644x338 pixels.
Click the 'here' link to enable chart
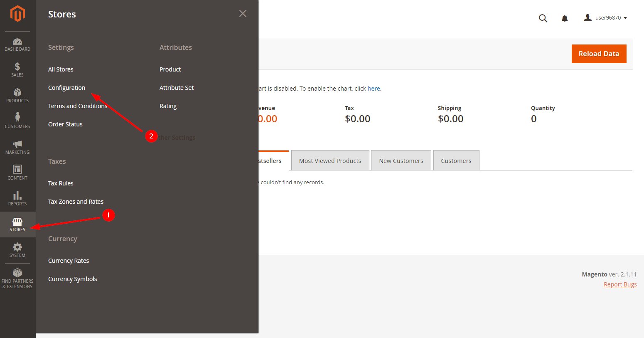[374, 89]
